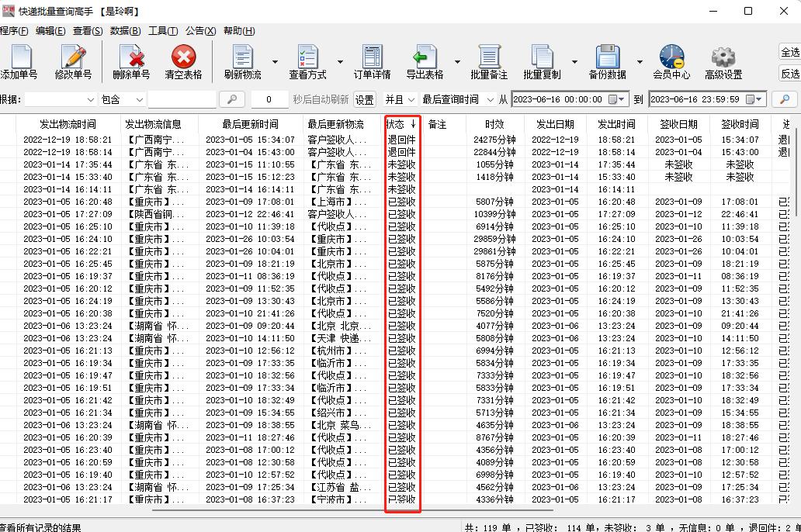Viewport: 801px width, 532px height.
Task: Open the 工具(T) menu
Action: pos(162,31)
